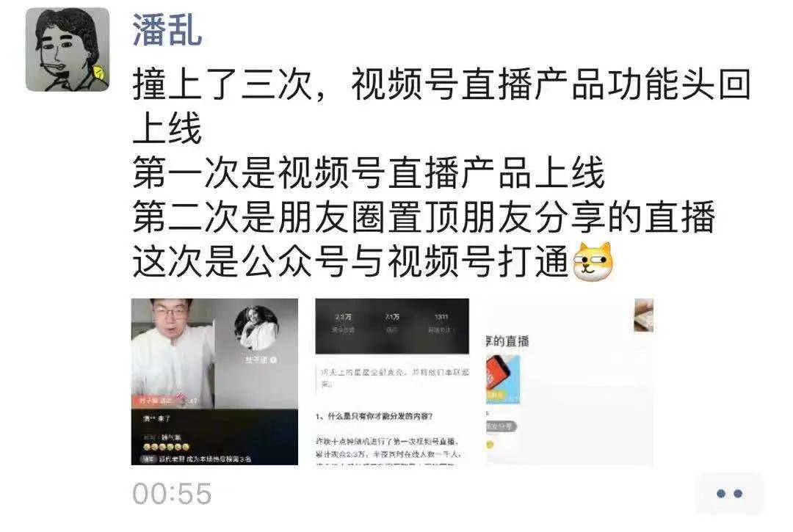Click the red phone picture in third thumbnail
Image resolution: width=793 pixels, height=532 pixels.
(503, 379)
